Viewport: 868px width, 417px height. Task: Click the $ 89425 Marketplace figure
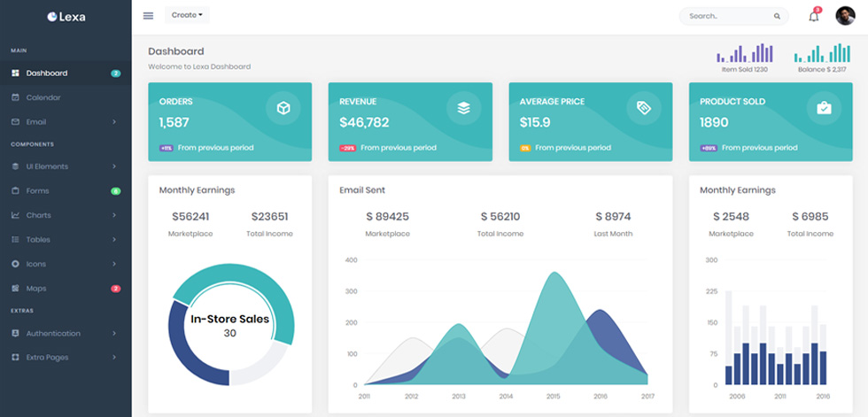pyautogui.click(x=388, y=216)
